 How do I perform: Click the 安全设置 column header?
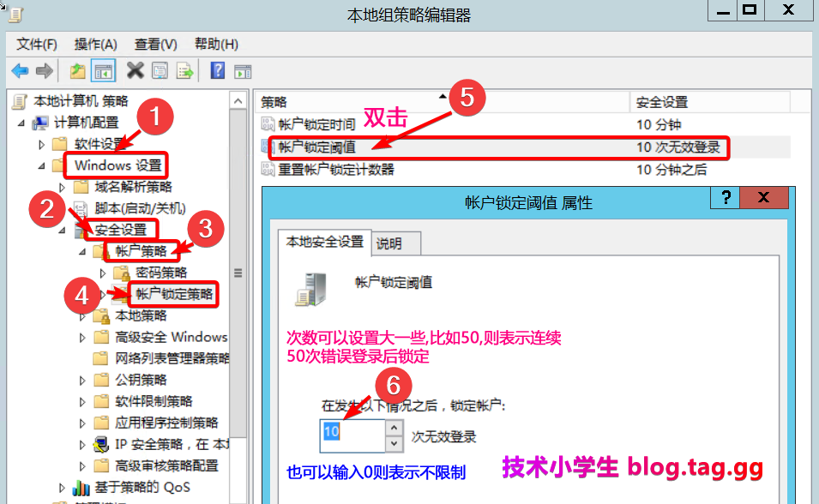coord(661,102)
